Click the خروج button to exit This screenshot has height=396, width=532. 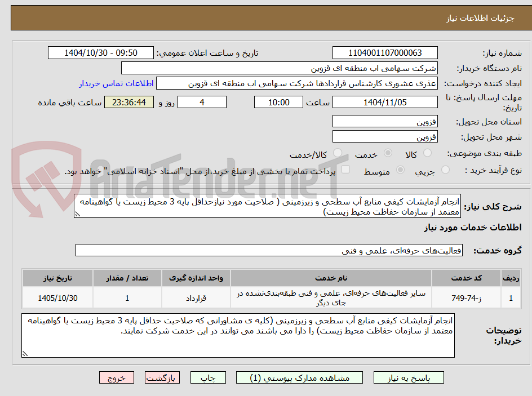[117, 377]
